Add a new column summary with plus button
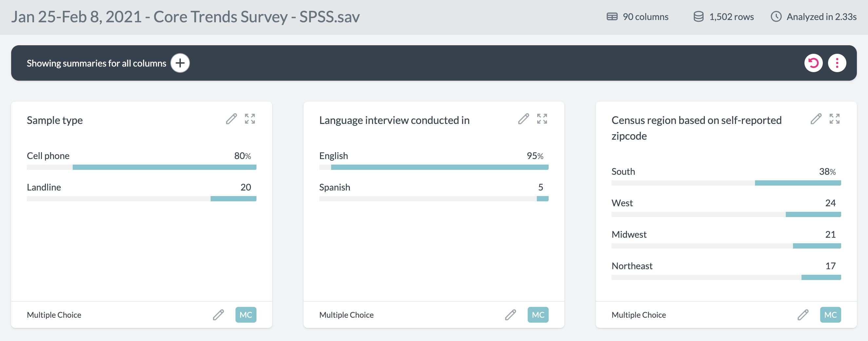 click(x=180, y=63)
